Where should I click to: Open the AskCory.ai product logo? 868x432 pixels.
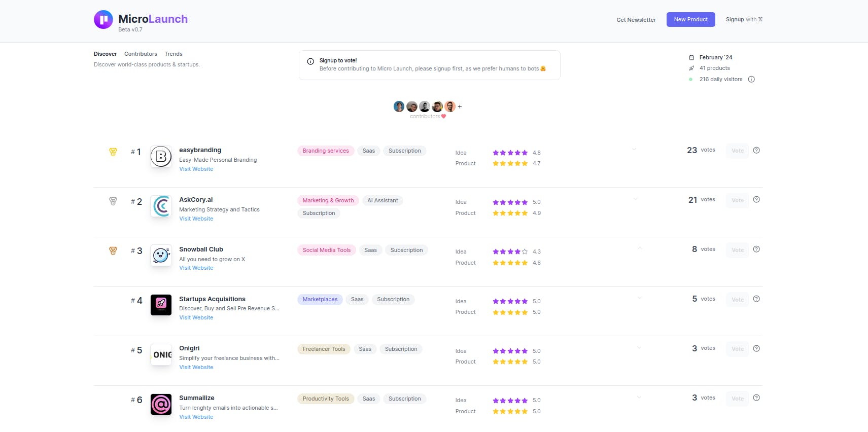(x=161, y=206)
